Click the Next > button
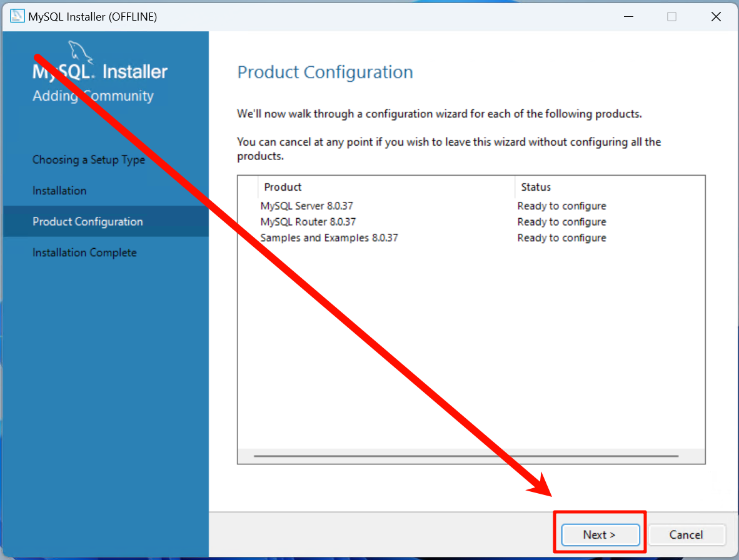This screenshot has height=560, width=739. (600, 534)
